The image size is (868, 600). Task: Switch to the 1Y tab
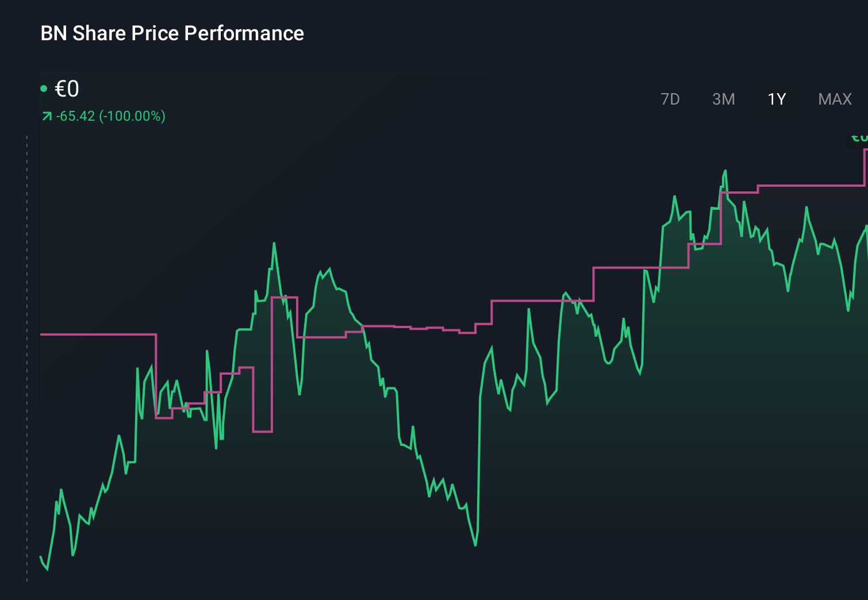coord(776,99)
